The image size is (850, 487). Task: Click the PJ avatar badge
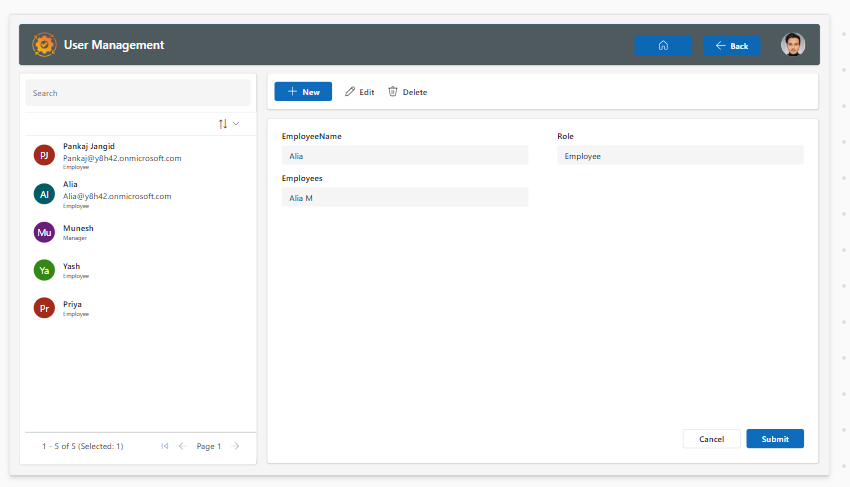tap(44, 155)
